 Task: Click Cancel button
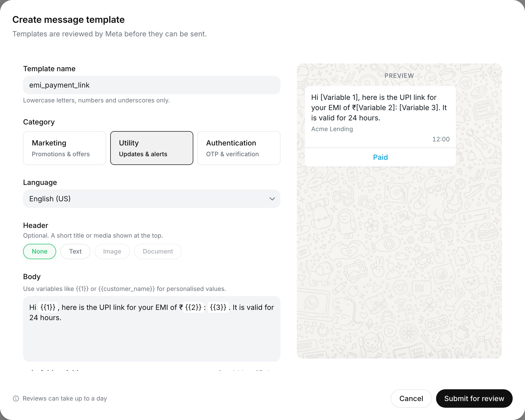[411, 398]
